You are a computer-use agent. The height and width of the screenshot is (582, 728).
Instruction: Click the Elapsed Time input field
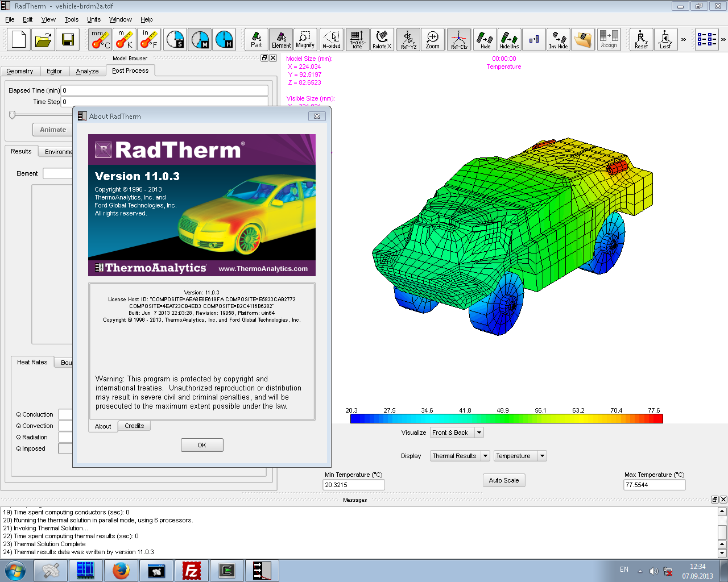pyautogui.click(x=164, y=90)
